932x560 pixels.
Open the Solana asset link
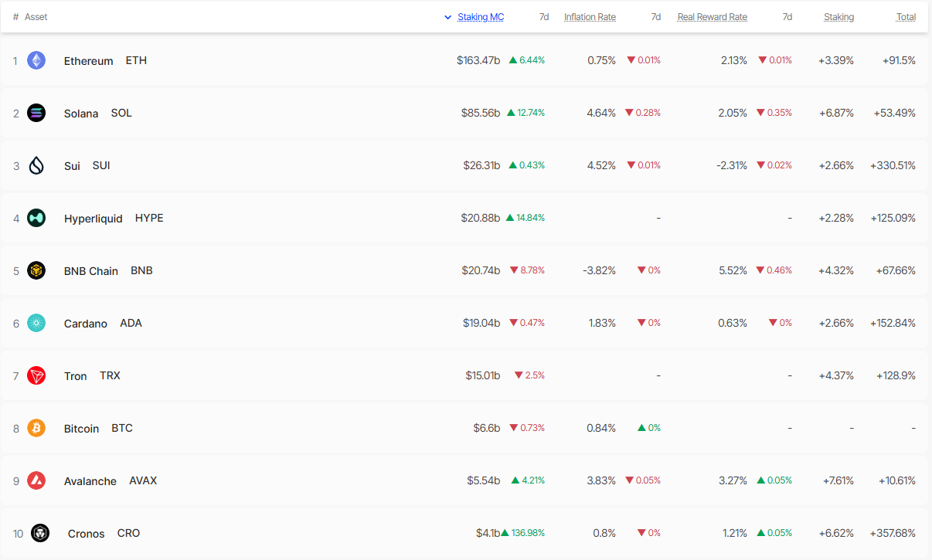coord(81,114)
